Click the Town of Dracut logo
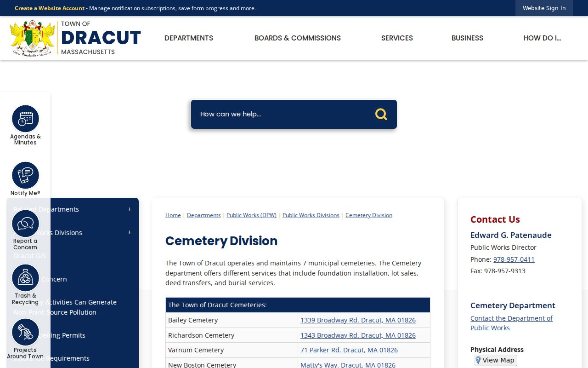 click(x=75, y=38)
